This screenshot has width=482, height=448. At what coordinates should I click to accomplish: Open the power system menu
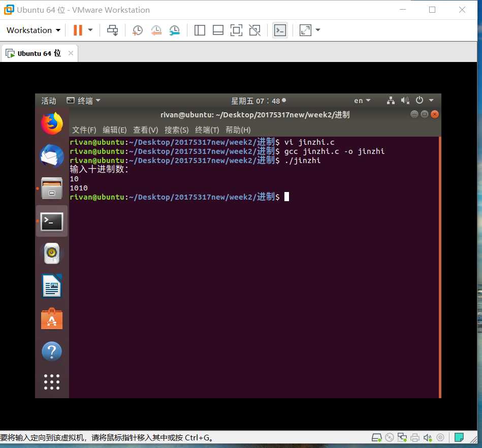pyautogui.click(x=424, y=100)
